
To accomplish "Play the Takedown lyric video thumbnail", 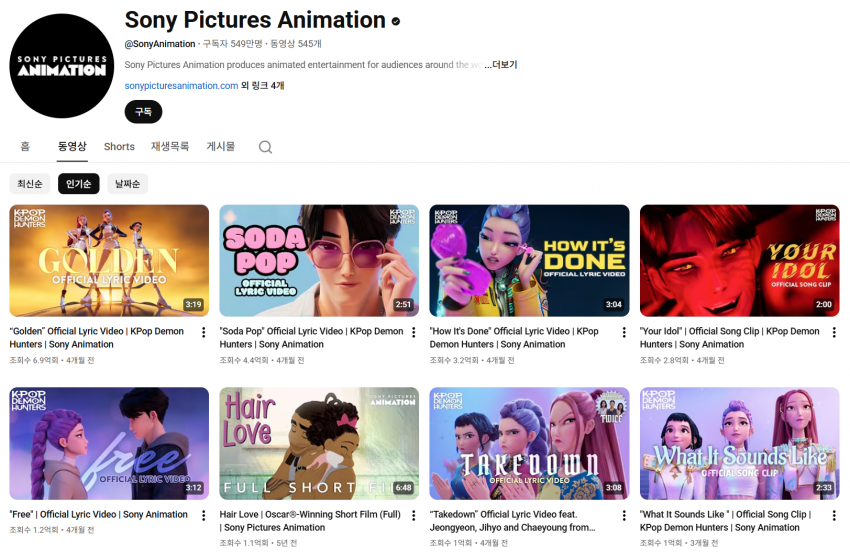I will [530, 443].
